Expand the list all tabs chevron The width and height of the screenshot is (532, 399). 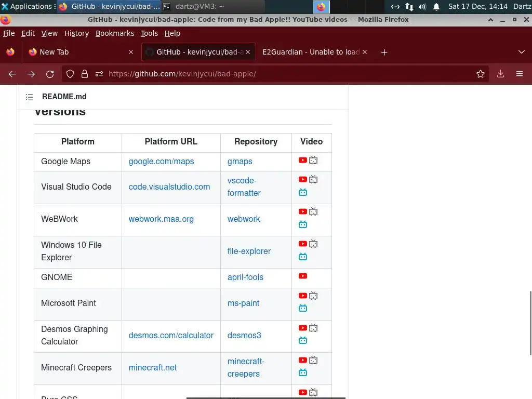pyautogui.click(x=522, y=52)
